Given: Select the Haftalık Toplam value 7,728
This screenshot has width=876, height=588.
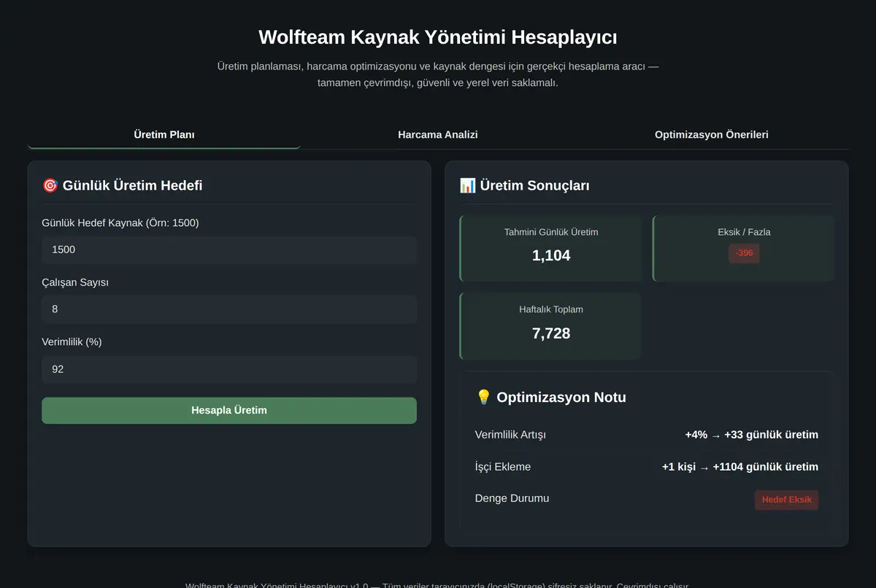Looking at the screenshot, I should coord(551,333).
